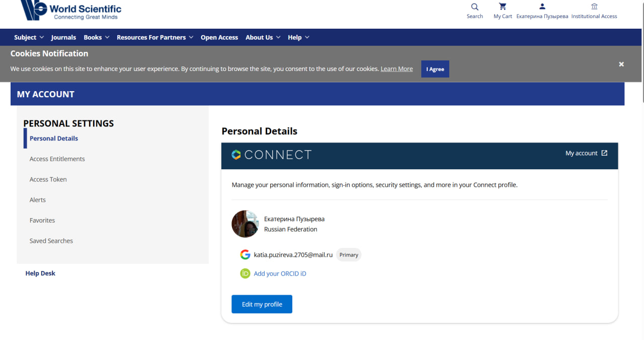
Task: Open the Institutional Access building icon
Action: (594, 7)
